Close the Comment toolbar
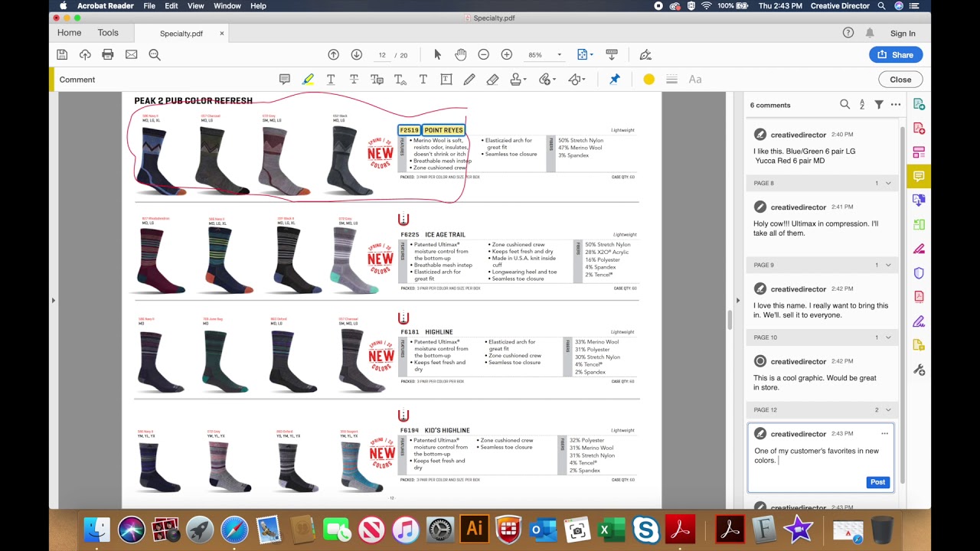The width and height of the screenshot is (980, 551). tap(900, 80)
